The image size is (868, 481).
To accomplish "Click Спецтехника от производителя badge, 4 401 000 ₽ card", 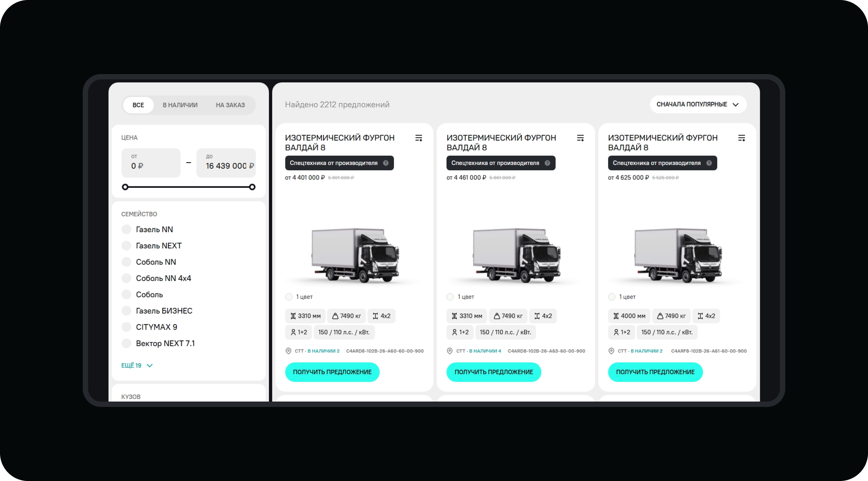I will (339, 163).
